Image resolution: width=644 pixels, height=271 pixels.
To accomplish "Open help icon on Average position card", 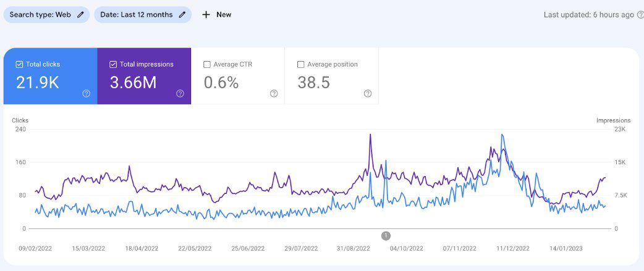I will pos(368,93).
